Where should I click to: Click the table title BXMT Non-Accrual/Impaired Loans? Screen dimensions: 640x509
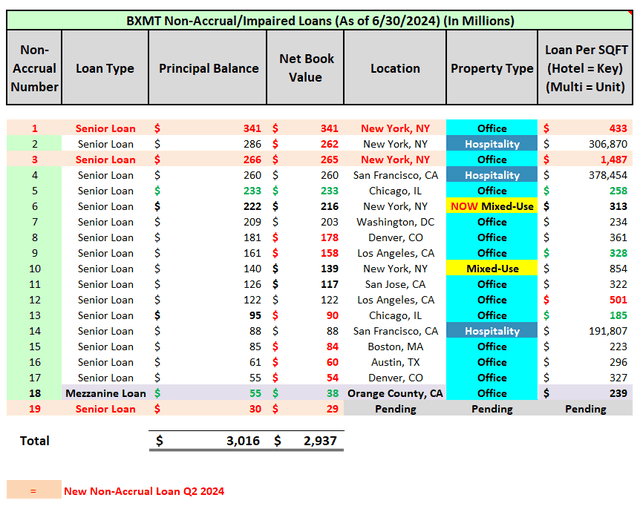tap(320, 20)
